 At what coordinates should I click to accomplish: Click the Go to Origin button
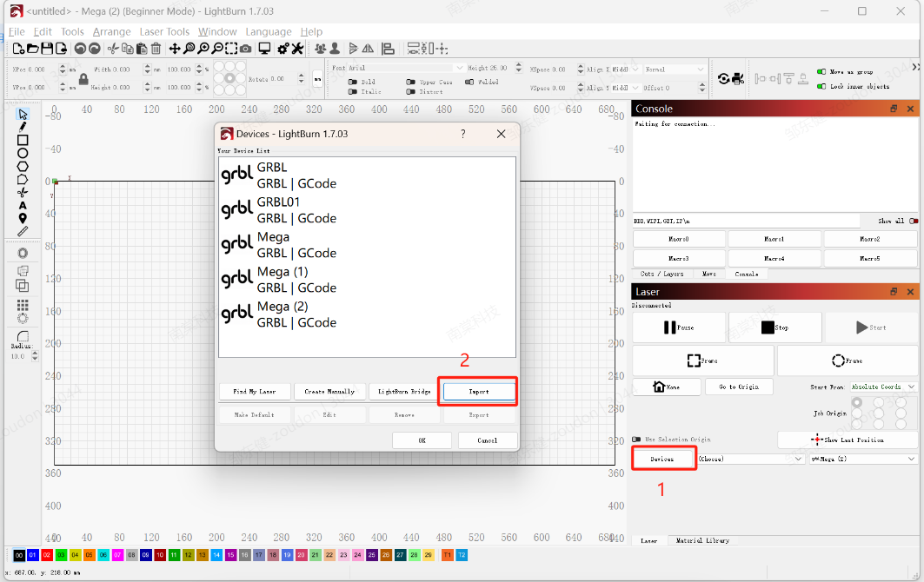point(739,387)
